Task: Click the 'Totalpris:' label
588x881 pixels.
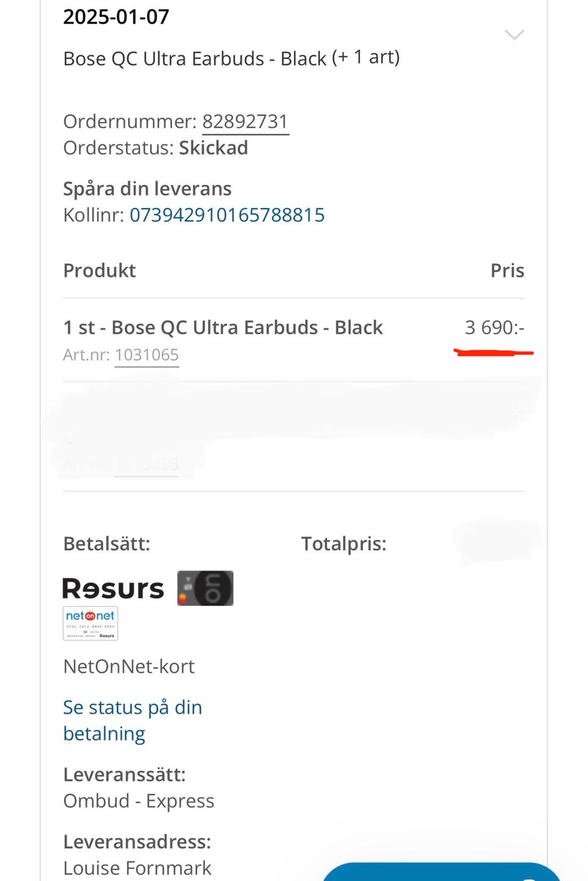Action: coord(344,543)
